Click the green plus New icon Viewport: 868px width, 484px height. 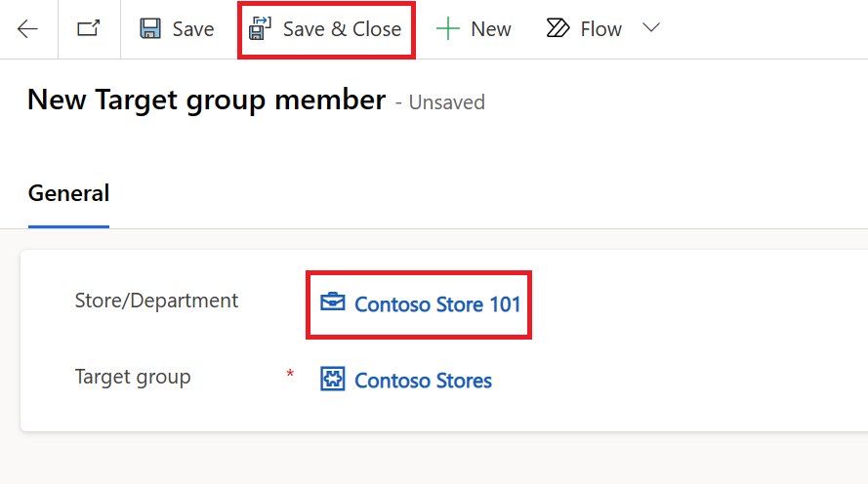point(448,28)
